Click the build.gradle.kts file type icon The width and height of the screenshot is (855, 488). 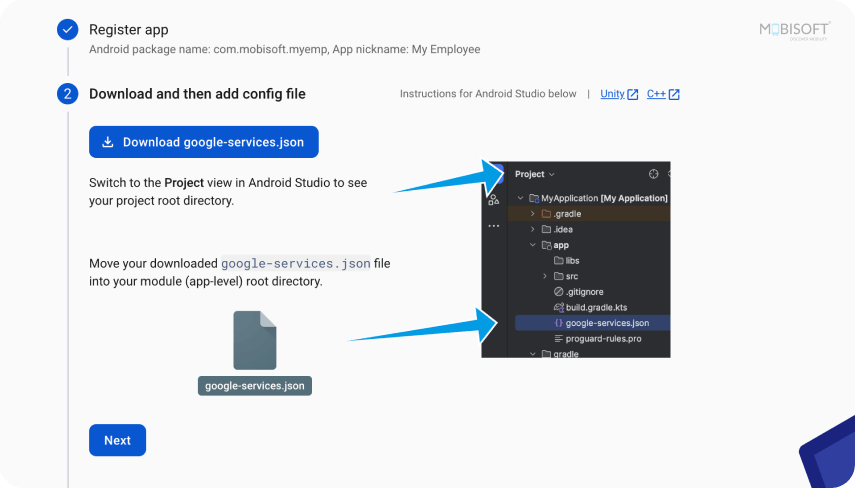pyautogui.click(x=558, y=308)
